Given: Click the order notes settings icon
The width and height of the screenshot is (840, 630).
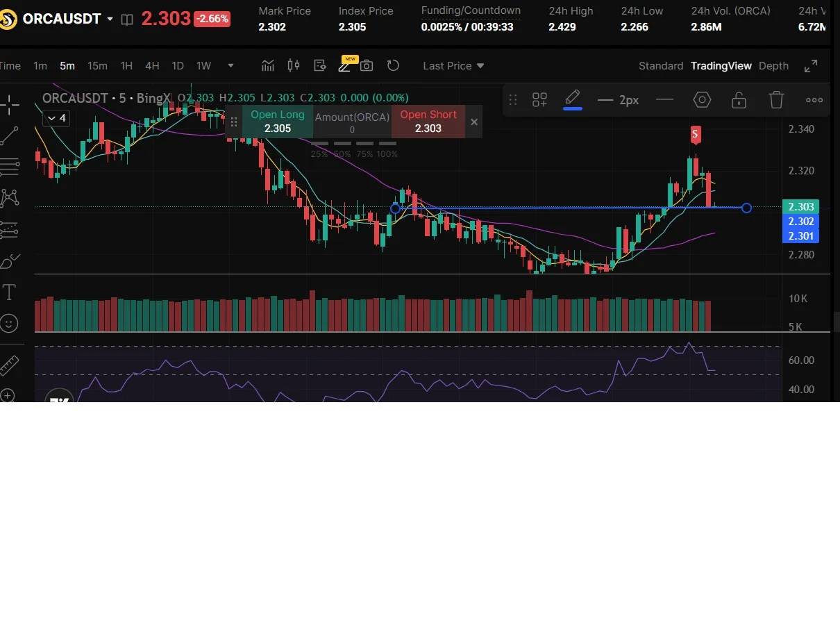Looking at the screenshot, I should pyautogui.click(x=320, y=66).
